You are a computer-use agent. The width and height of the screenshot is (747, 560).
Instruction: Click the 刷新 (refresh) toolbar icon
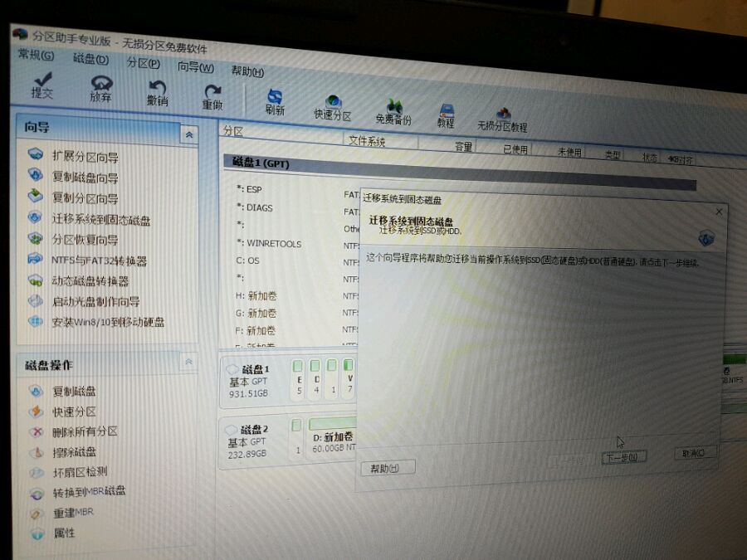pyautogui.click(x=275, y=102)
